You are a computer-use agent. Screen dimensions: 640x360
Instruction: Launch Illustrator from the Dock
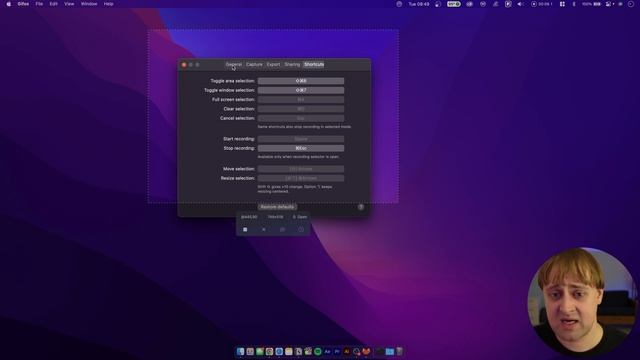tap(347, 351)
